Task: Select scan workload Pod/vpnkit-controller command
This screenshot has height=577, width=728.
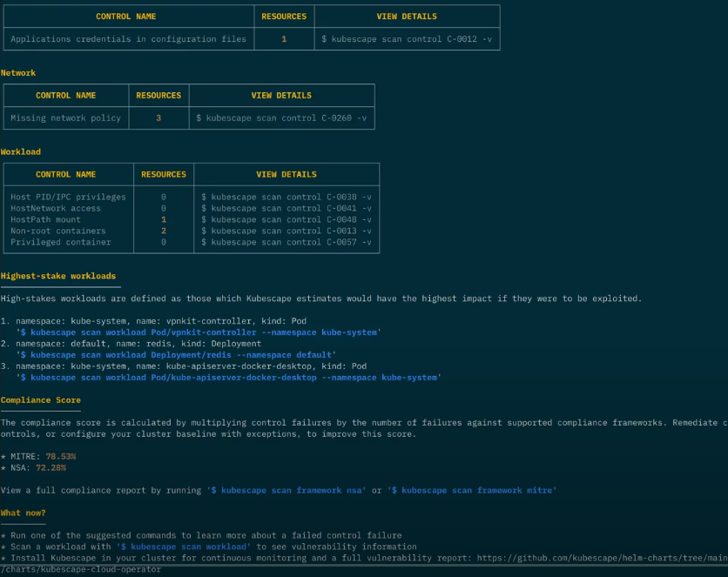Action: tap(199, 332)
